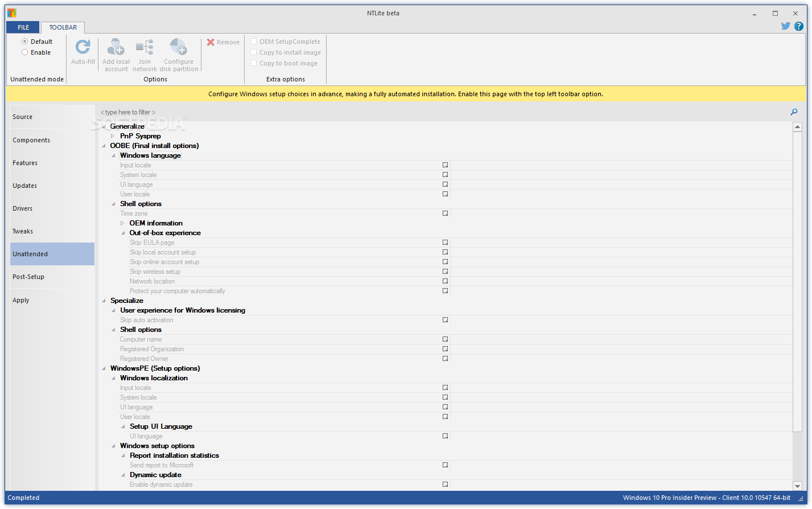Viewport: 812px width, 509px height.
Task: Select the Default unattended mode radio
Action: [x=24, y=42]
